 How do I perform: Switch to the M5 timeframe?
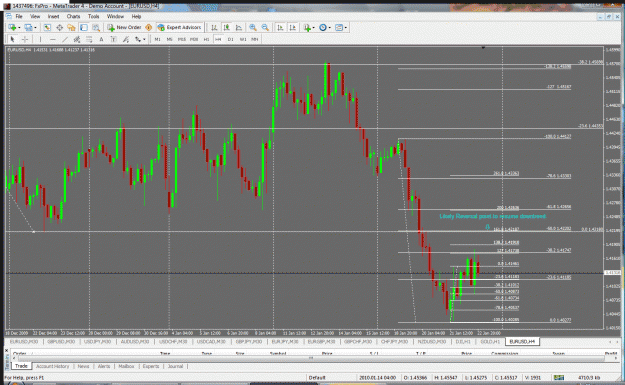[x=169, y=39]
